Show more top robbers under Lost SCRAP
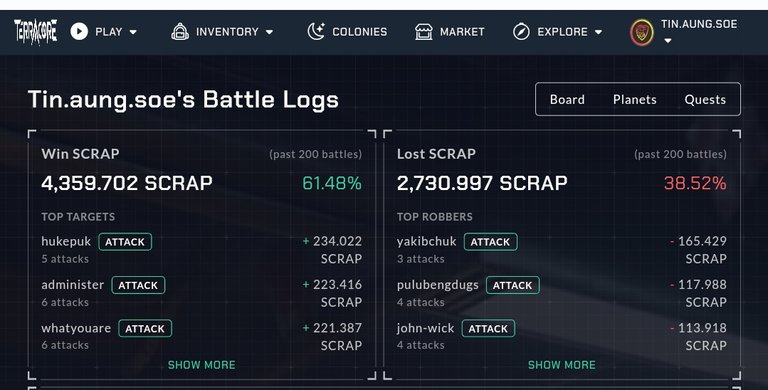The height and width of the screenshot is (390, 768). (x=562, y=365)
